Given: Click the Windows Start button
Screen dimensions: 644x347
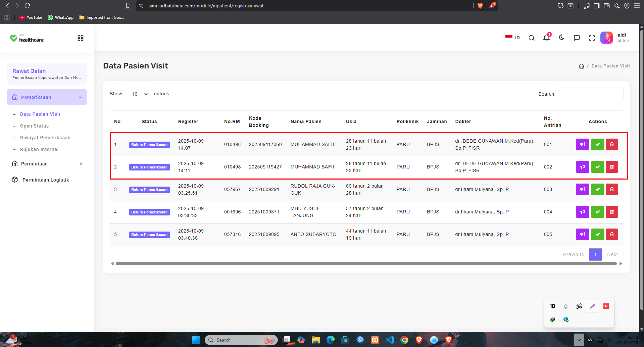Looking at the screenshot, I should [196, 340].
